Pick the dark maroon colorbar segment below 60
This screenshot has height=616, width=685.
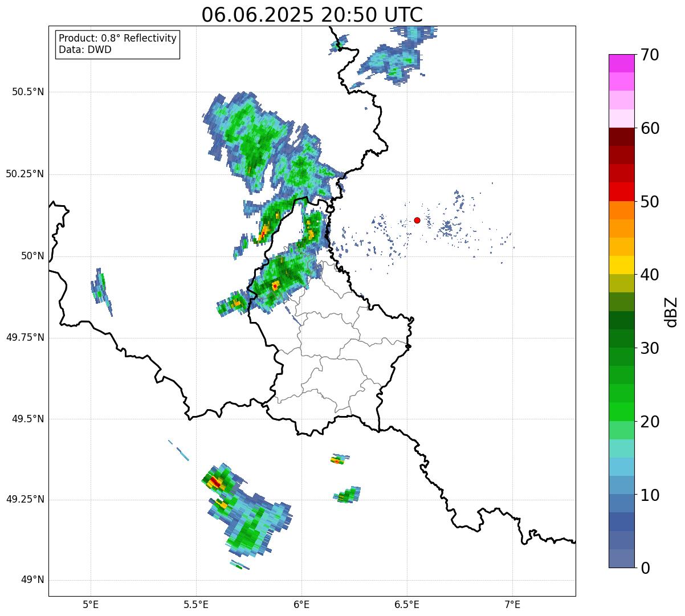click(x=621, y=137)
